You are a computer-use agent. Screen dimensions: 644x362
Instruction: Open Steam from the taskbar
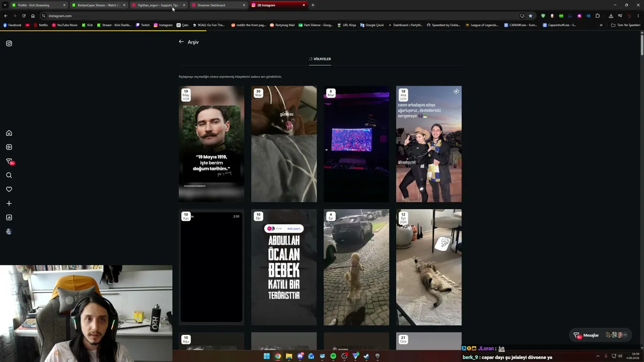(366, 356)
